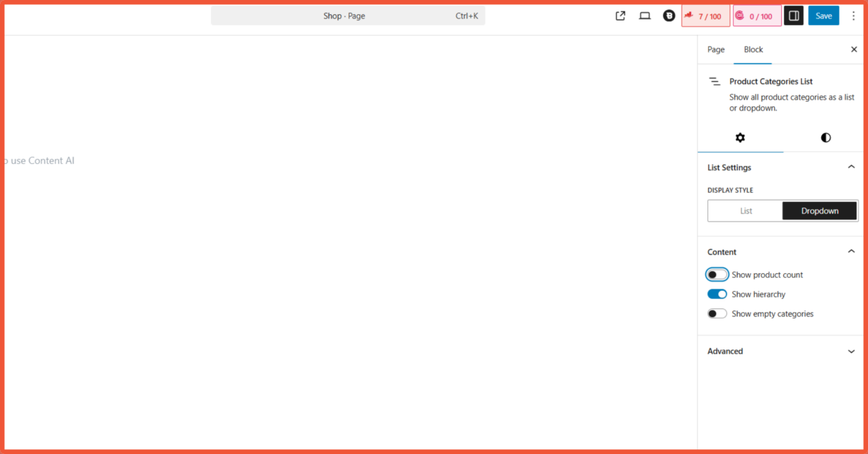
Task: Open the View desktop preview icon
Action: [644, 15]
